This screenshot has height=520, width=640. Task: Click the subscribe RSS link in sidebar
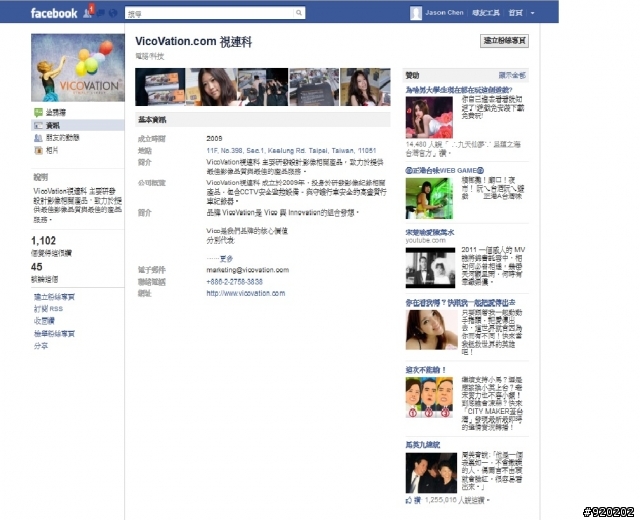click(x=48, y=309)
